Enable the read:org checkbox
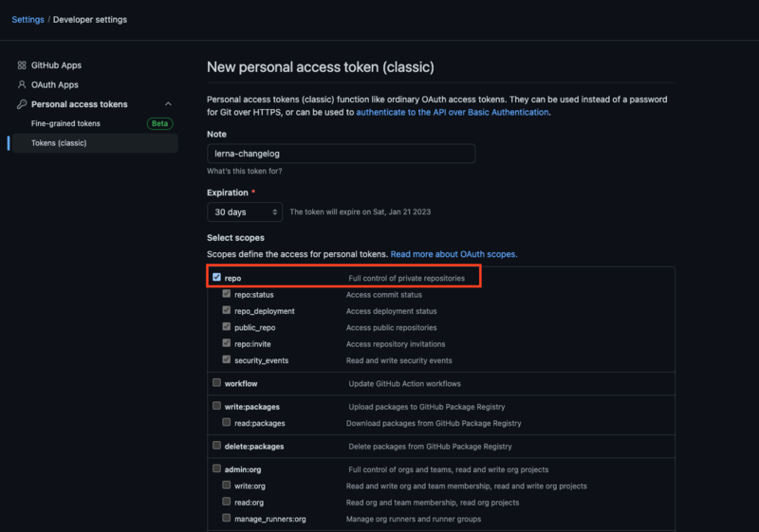The image size is (759, 532). 226,502
